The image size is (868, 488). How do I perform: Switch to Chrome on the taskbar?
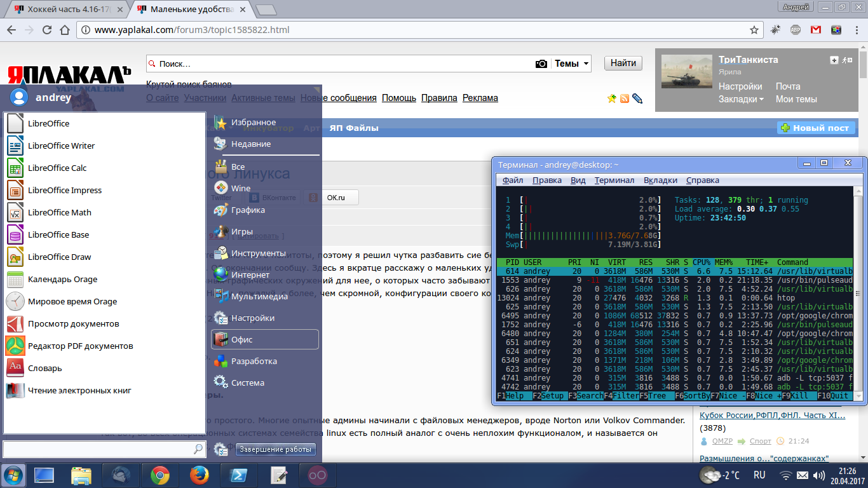click(x=159, y=475)
